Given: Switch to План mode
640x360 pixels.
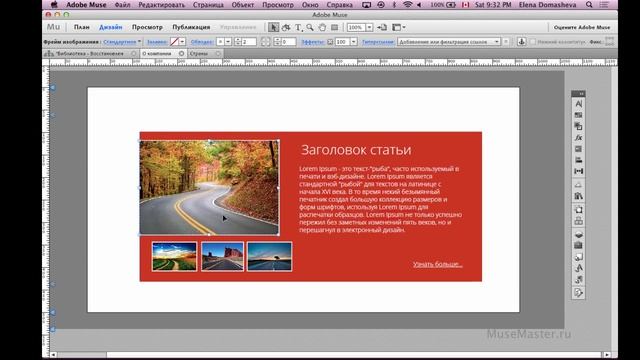Looking at the screenshot, I should (x=82, y=27).
